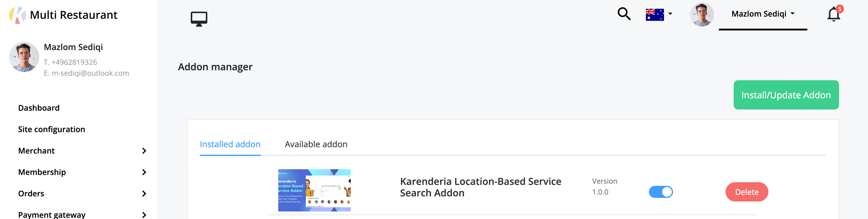Screen dimensions: 868x219
Task: Click the Australian flag language icon
Action: click(x=654, y=14)
